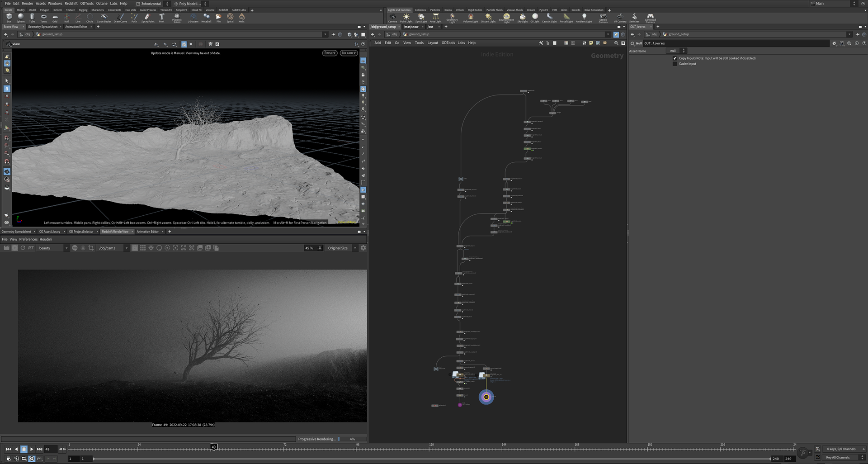The width and height of the screenshot is (868, 464).
Task: Toggle Copy Input checkbox
Action: (x=675, y=58)
